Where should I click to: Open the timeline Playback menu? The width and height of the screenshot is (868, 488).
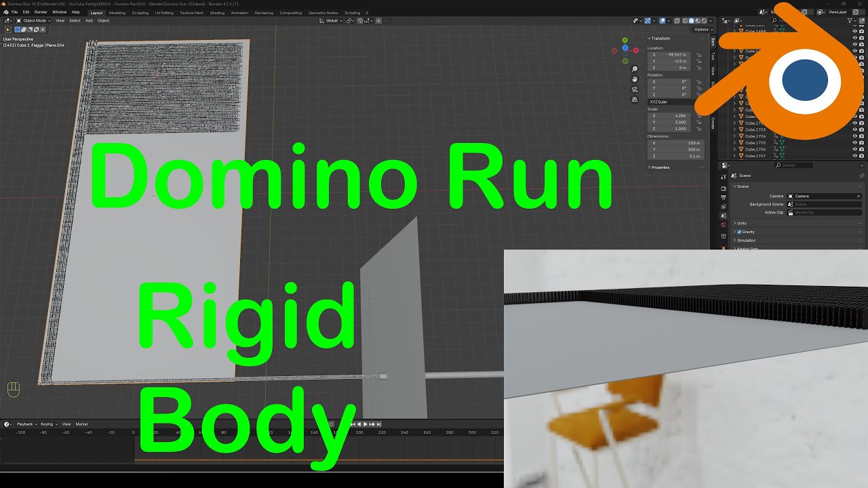pyautogui.click(x=26, y=424)
